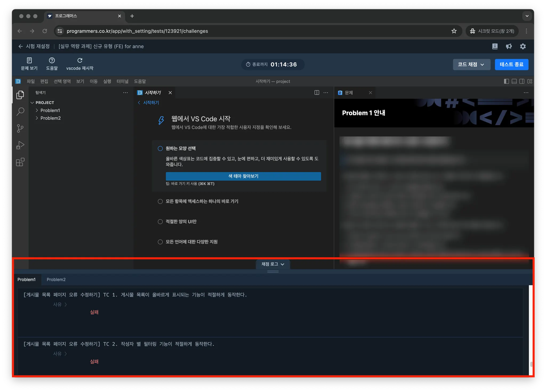
Task: Click the 도움말 question mark icon
Action: (52, 60)
